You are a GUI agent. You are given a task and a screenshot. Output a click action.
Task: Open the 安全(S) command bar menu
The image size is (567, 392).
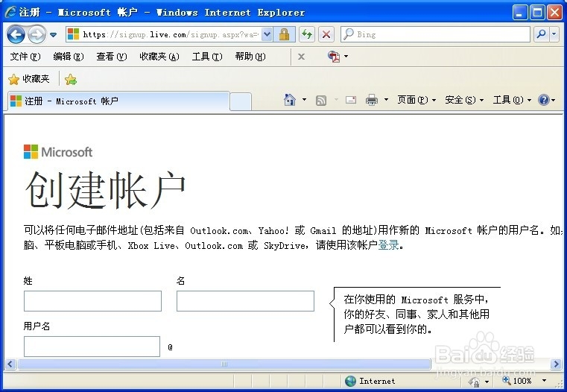[464, 99]
